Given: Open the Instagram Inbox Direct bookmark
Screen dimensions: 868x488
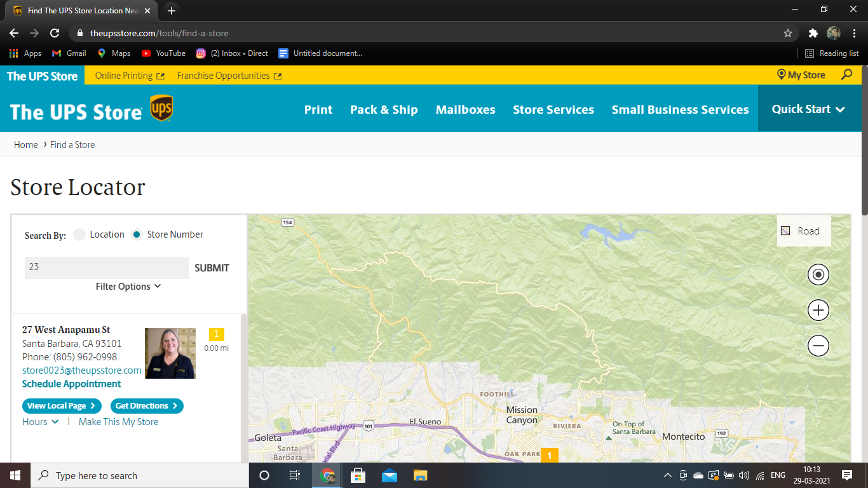Looking at the screenshot, I should point(232,53).
